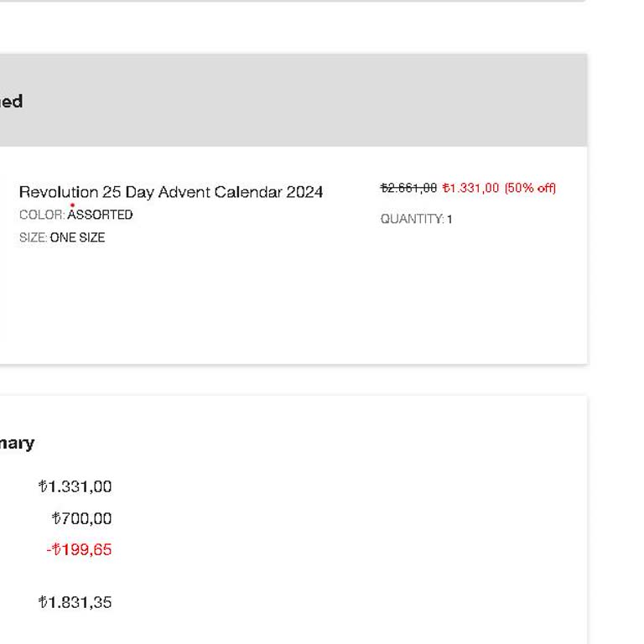Click the red -199,65 discount amount
This screenshot has width=644, height=644.
[x=79, y=550]
